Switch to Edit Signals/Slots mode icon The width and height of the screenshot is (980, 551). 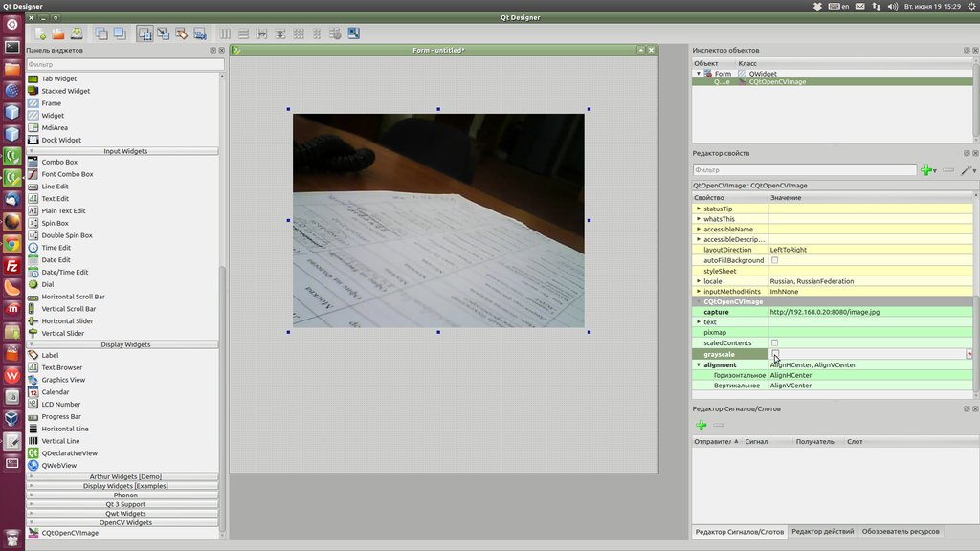click(163, 33)
